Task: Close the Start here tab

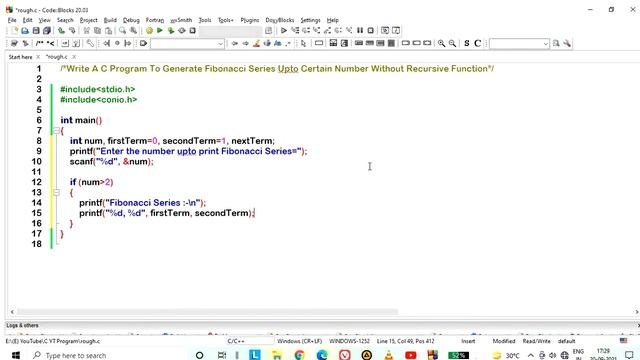Action: (x=38, y=57)
